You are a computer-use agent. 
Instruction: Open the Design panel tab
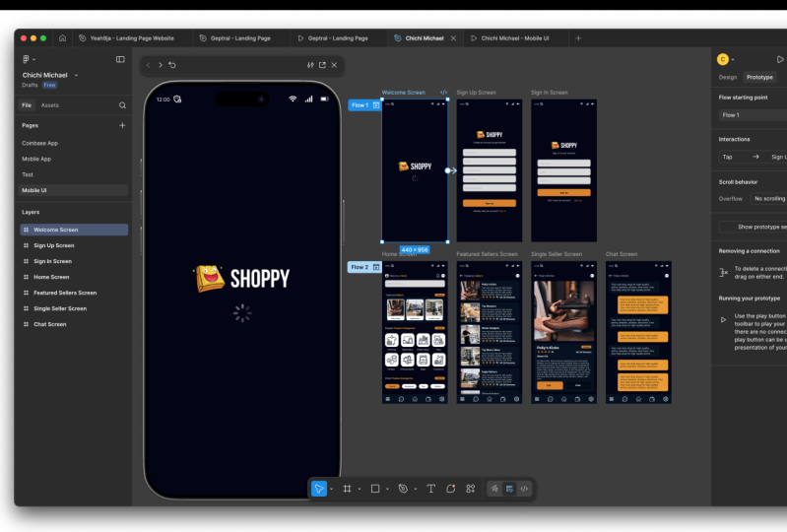(x=728, y=77)
